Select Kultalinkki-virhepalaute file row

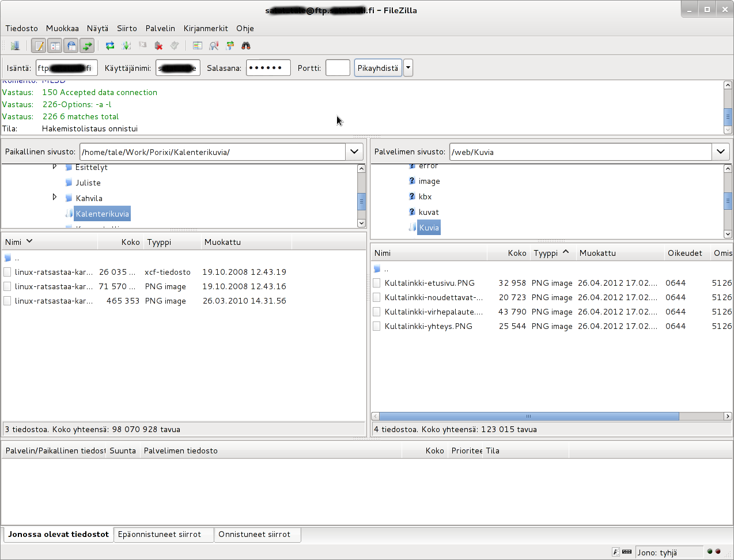(x=551, y=312)
